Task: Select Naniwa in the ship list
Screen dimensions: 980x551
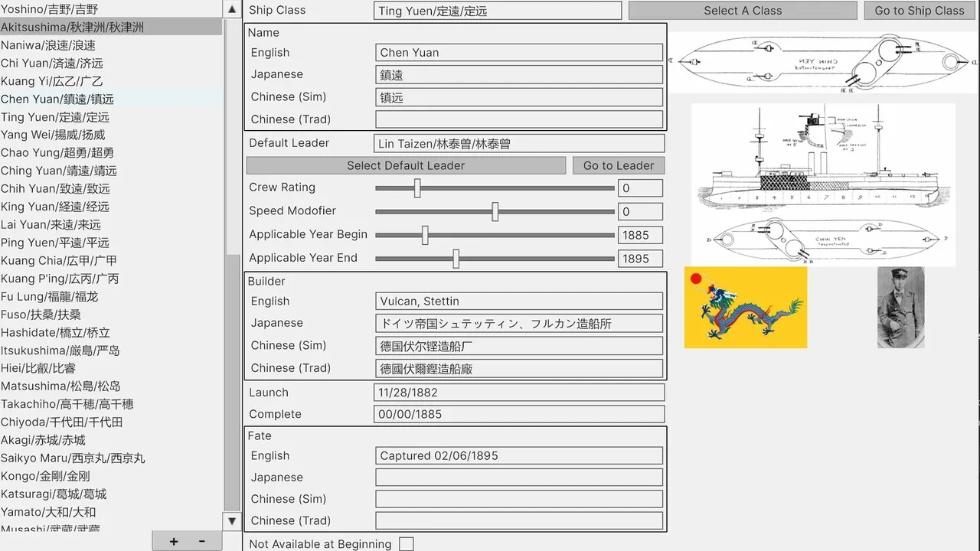Action: click(x=111, y=45)
